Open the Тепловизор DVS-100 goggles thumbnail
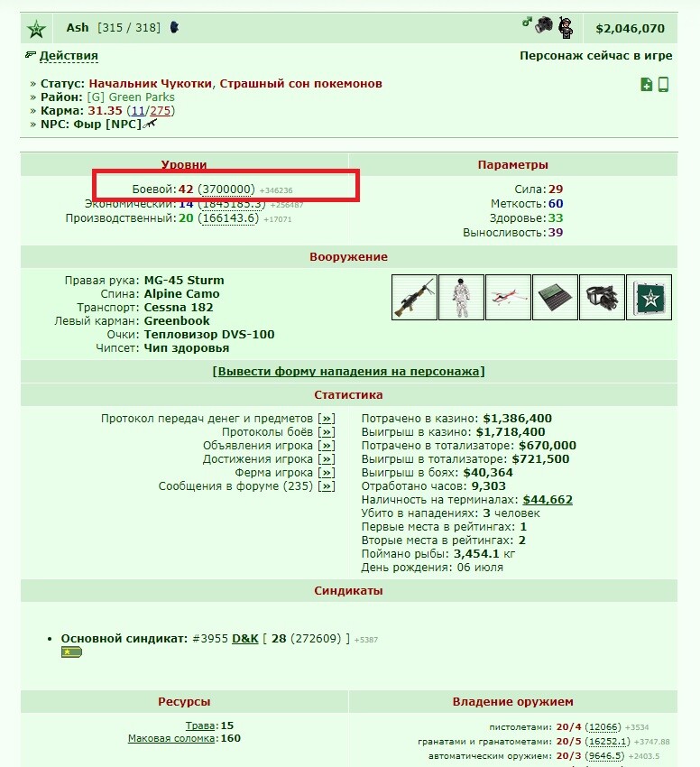The image size is (700, 767). point(603,298)
